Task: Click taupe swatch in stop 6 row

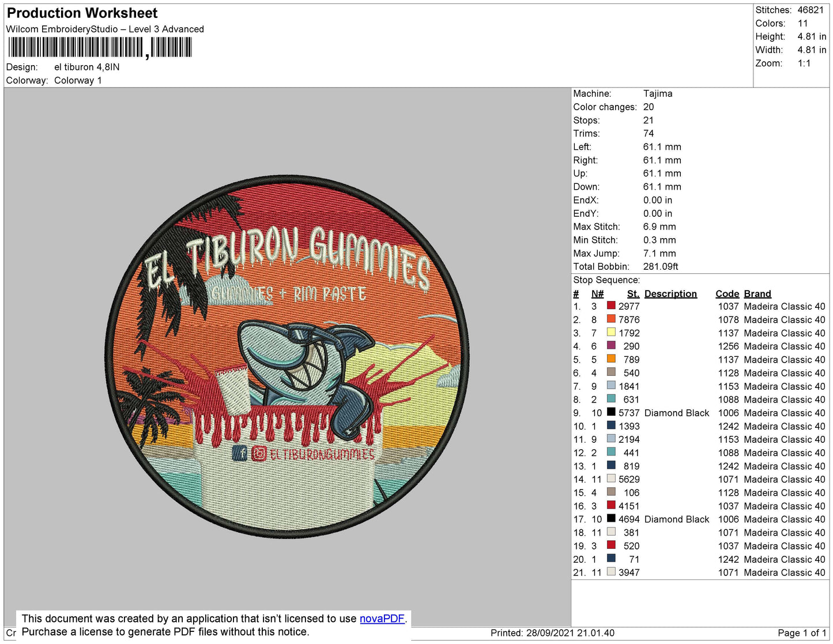Action: coord(611,372)
